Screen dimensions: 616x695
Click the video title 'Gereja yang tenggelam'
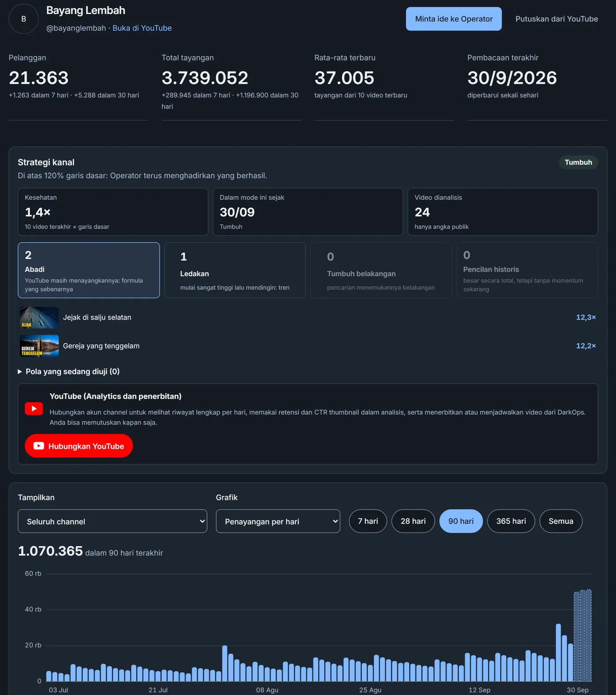pos(101,346)
